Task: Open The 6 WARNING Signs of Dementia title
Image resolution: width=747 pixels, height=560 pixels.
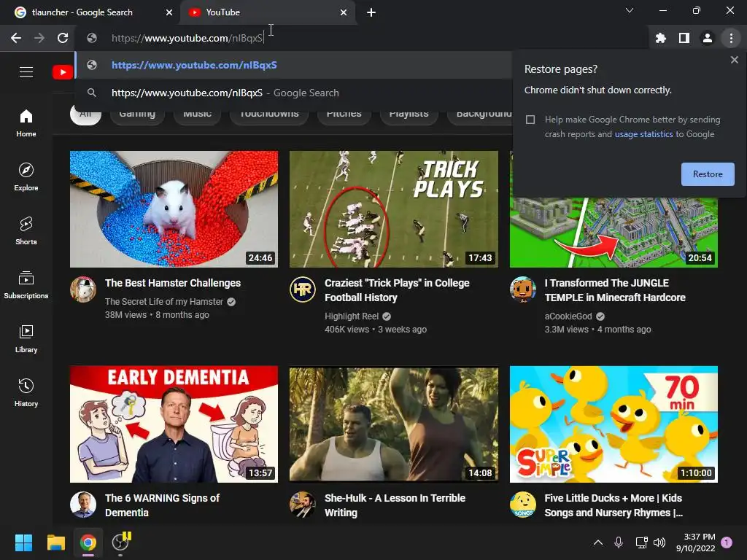Action: point(162,505)
